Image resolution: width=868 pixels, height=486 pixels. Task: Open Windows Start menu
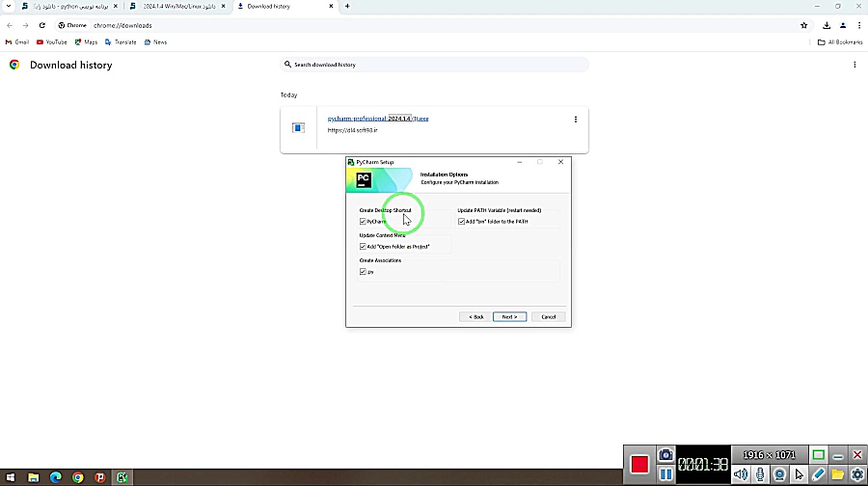(10, 477)
